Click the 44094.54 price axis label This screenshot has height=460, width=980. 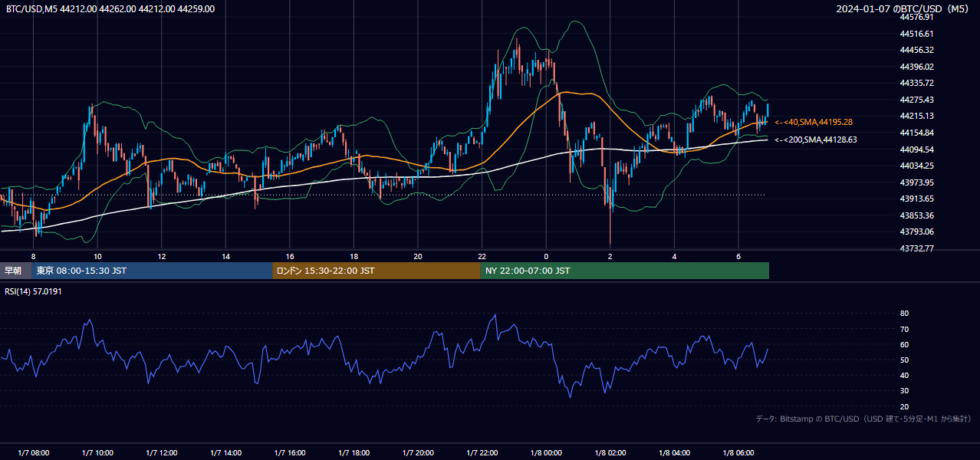click(916, 149)
